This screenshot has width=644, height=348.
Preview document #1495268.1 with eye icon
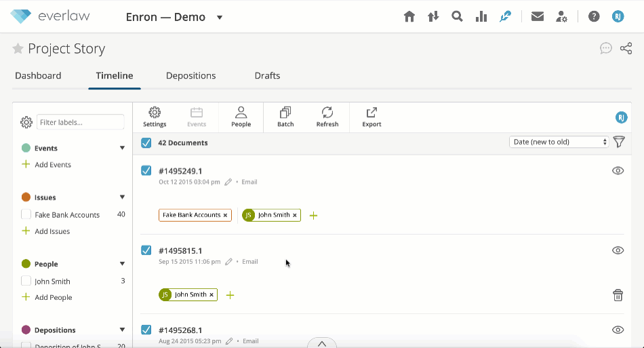[x=618, y=330]
